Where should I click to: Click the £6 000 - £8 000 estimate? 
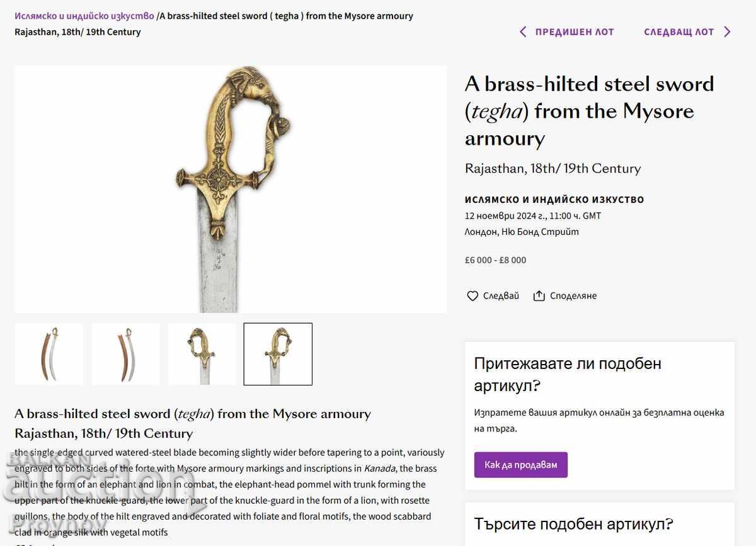click(495, 260)
